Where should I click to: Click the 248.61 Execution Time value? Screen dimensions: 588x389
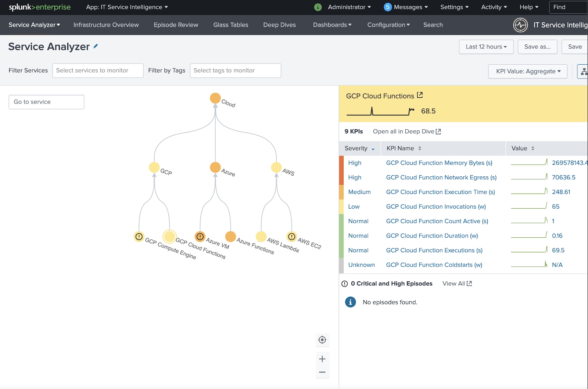(561, 192)
